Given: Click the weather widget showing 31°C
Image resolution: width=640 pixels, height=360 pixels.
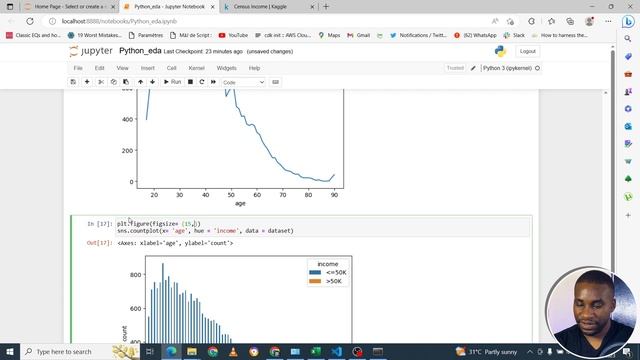Looking at the screenshot, I should coord(486,351).
